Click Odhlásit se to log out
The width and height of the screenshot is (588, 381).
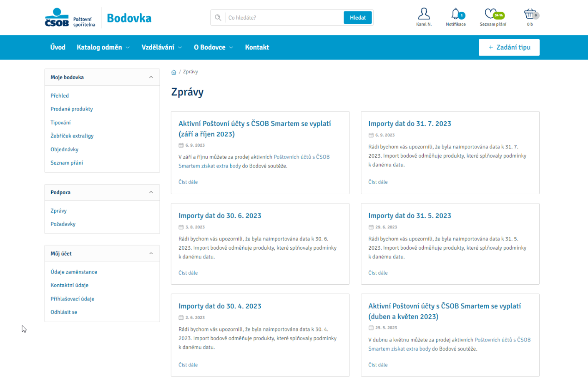click(x=64, y=312)
